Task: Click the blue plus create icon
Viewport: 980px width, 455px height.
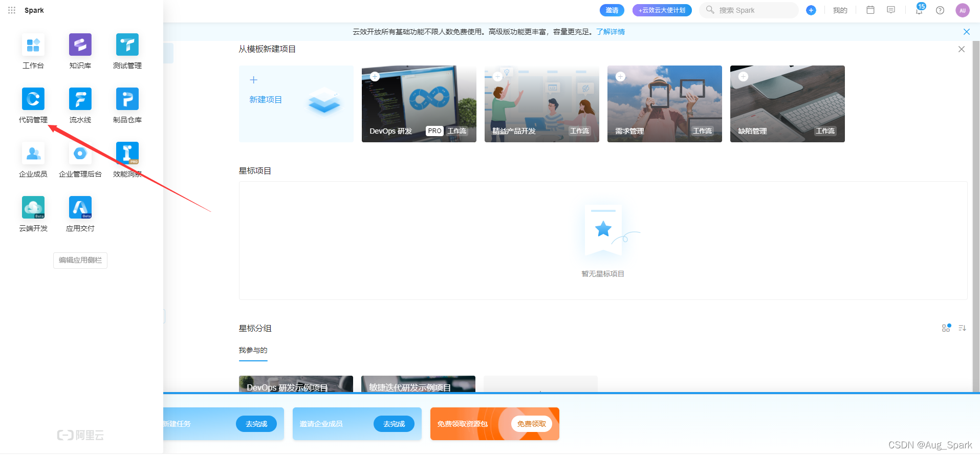Action: coord(811,10)
